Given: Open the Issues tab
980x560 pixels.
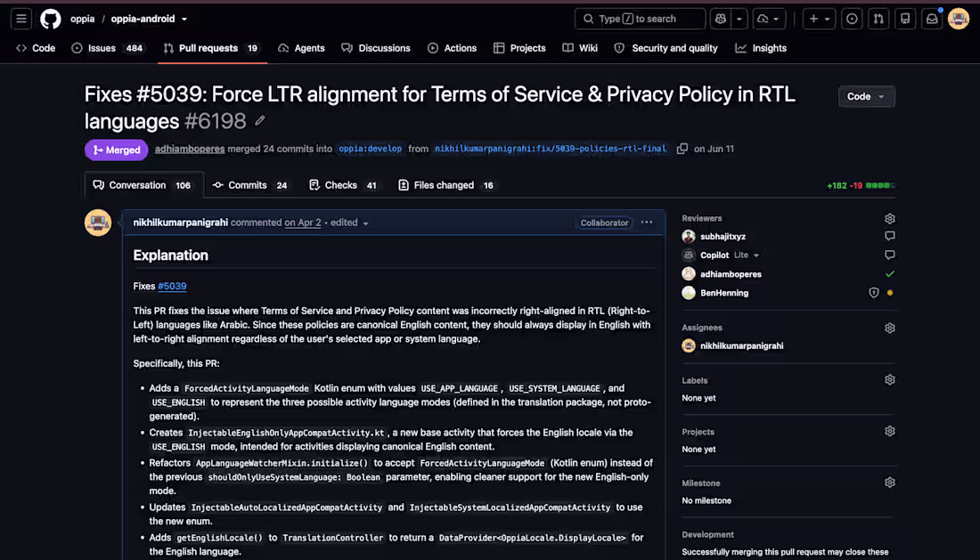Looking at the screenshot, I should [108, 48].
